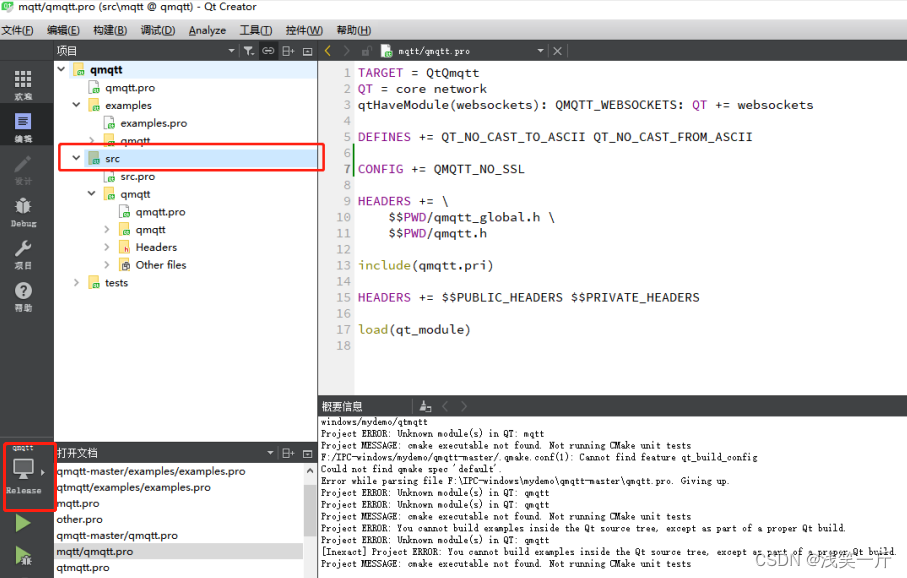Collapse the src folder node
The width and height of the screenshot is (907, 578).
[x=76, y=157]
